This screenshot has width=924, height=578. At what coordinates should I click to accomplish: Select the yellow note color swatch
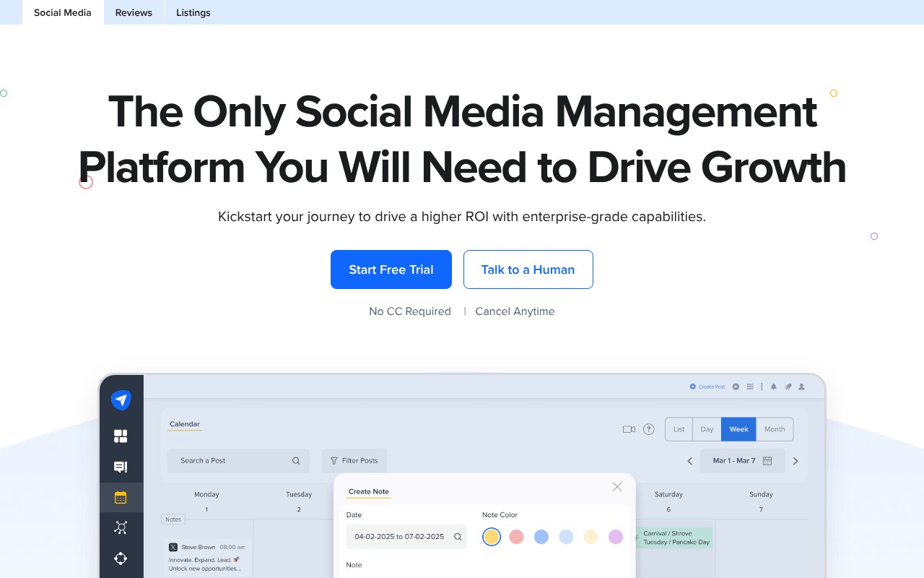tap(492, 537)
